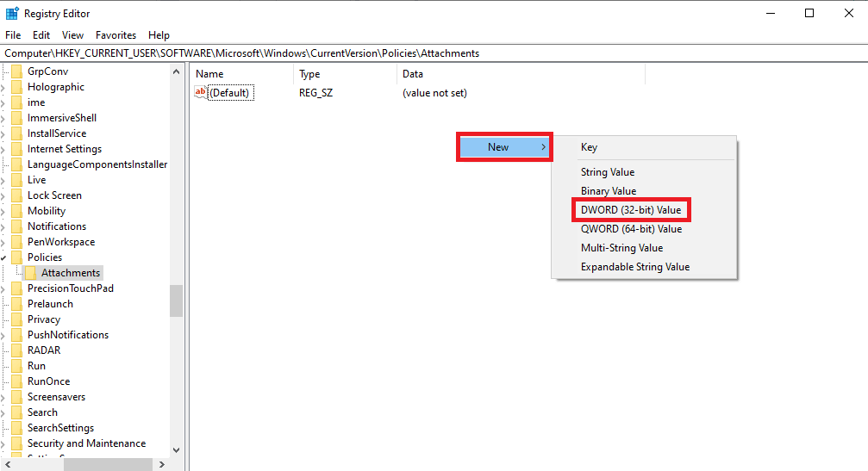
Task: Click the PenWorkspace folder icon
Action: click(17, 242)
